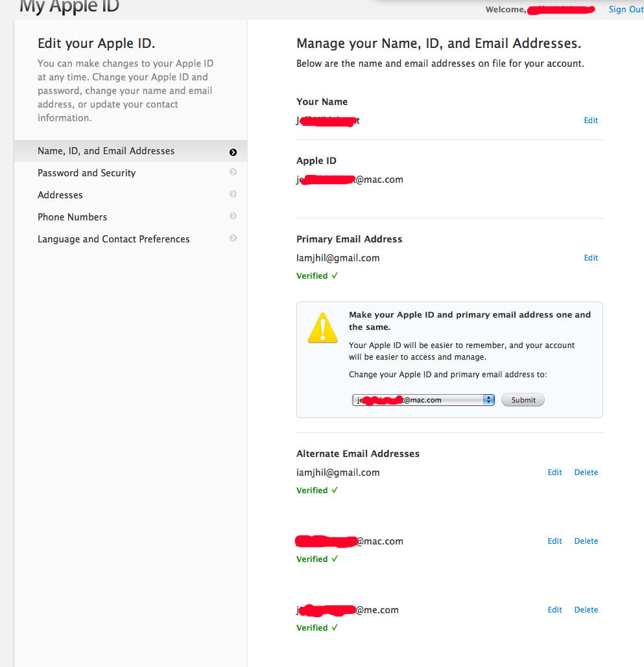644x667 pixels.
Task: Open the Apple ID email dropdown
Action: [x=423, y=400]
